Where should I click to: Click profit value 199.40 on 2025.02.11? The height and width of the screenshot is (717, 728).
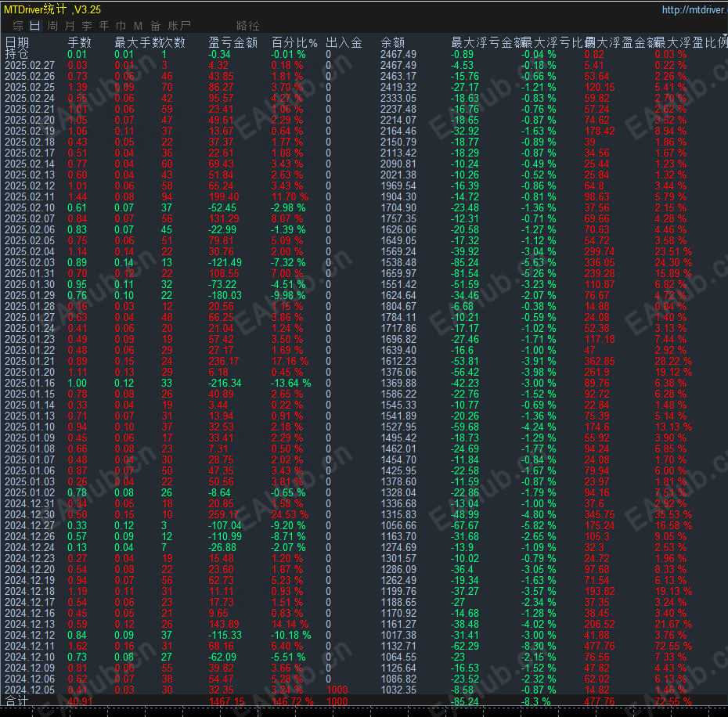[x=224, y=197]
